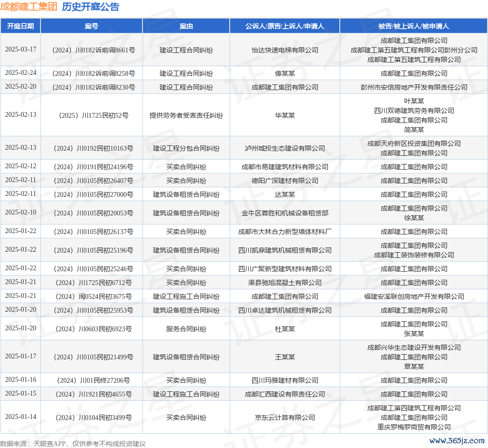The height and width of the screenshot is (448, 488).
Task: Select case number (2024)川0182诉前调8258号
Action: coord(93,73)
